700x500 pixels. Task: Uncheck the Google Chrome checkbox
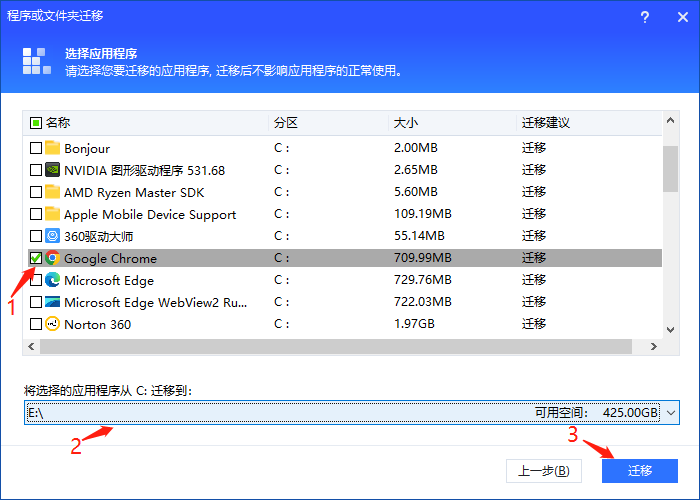(x=36, y=258)
